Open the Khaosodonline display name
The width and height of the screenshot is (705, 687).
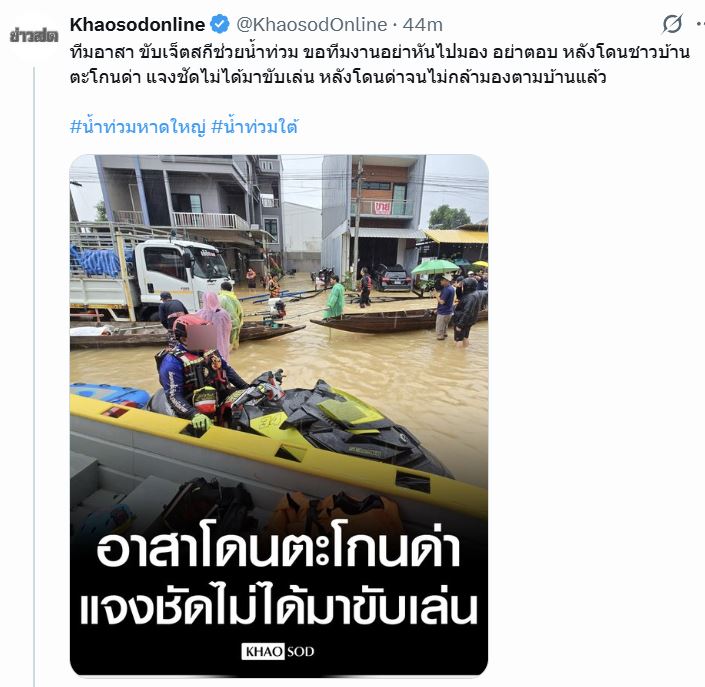pos(137,24)
